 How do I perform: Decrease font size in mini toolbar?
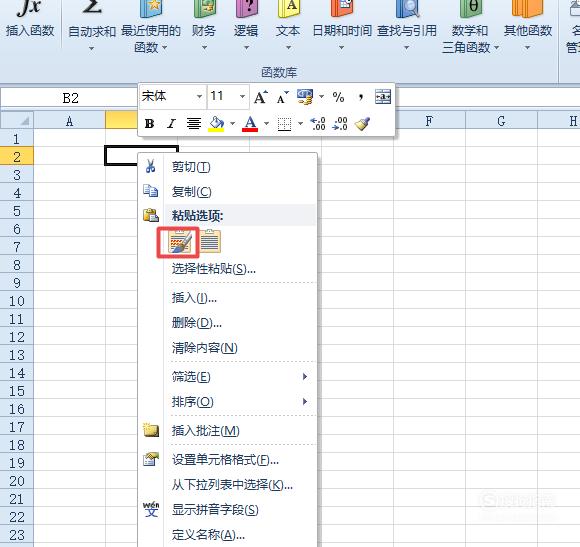282,98
